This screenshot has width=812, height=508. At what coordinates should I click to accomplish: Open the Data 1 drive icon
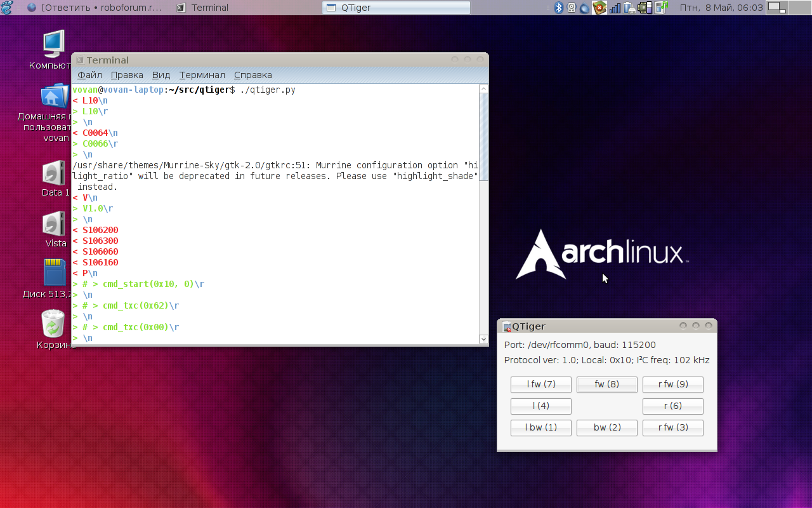(53, 173)
